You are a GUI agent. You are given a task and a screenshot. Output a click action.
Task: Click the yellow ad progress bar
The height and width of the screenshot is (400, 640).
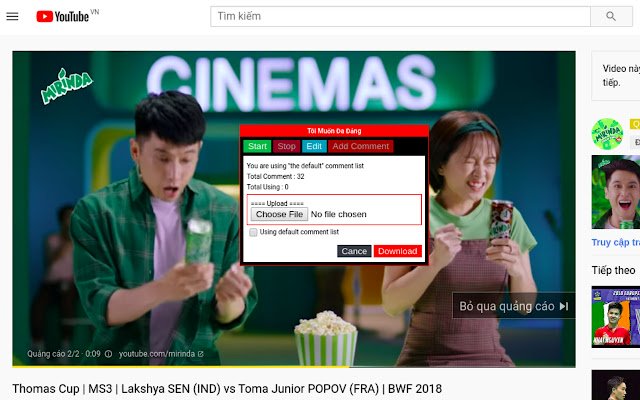[180, 366]
